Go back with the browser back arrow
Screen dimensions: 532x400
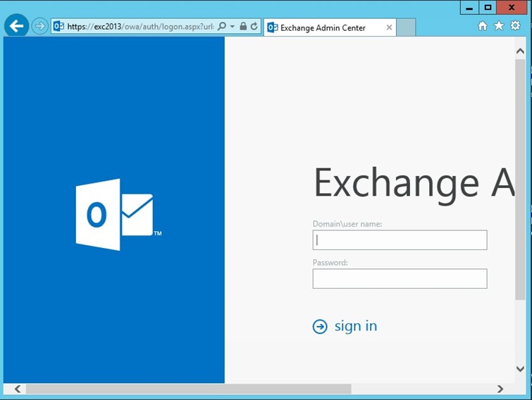[x=16, y=26]
